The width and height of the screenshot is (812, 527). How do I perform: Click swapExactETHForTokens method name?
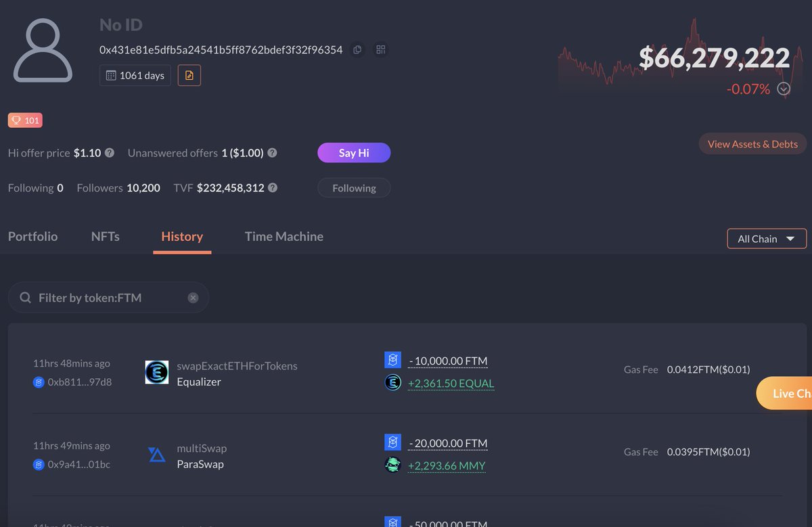click(x=237, y=365)
